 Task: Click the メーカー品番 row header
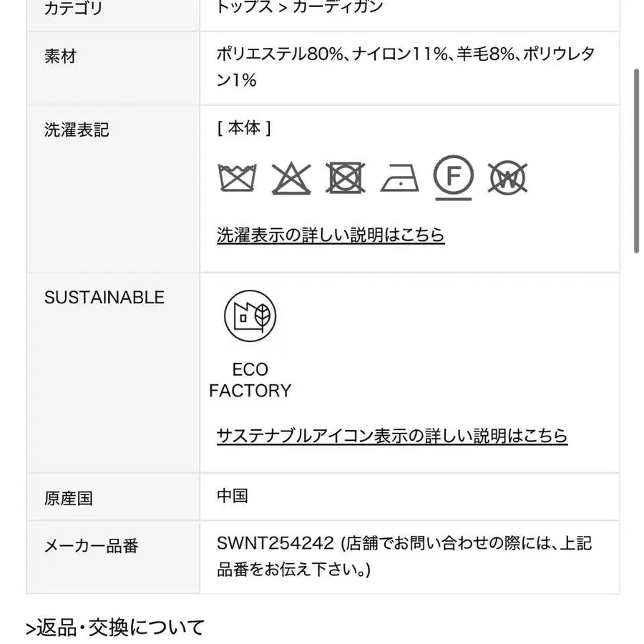click(x=91, y=547)
